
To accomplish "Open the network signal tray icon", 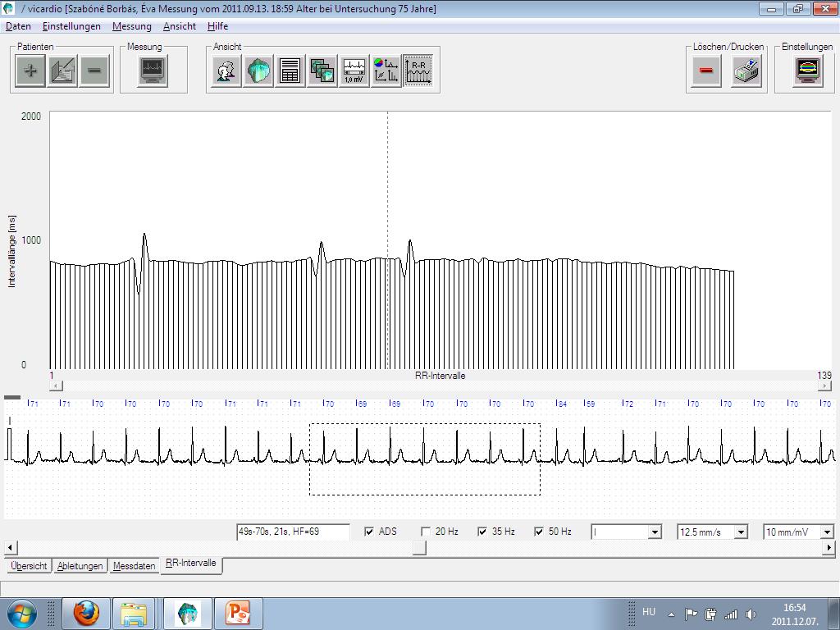I will 731,614.
